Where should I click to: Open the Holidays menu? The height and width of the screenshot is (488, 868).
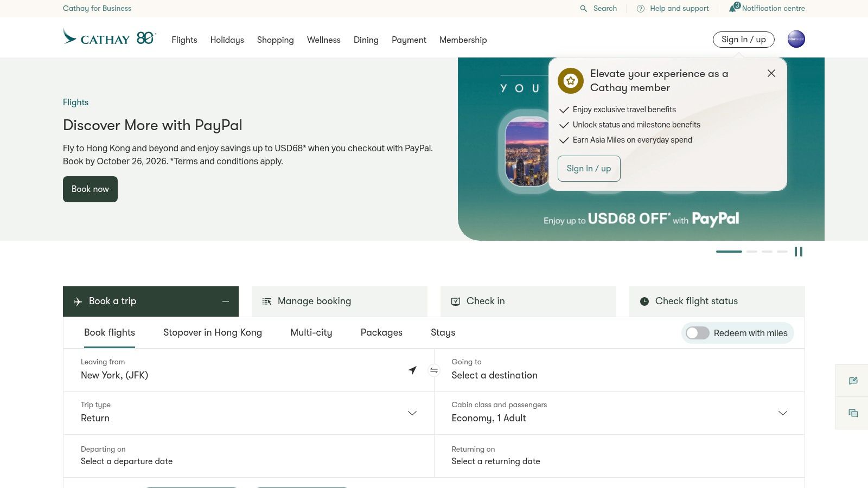(x=227, y=40)
